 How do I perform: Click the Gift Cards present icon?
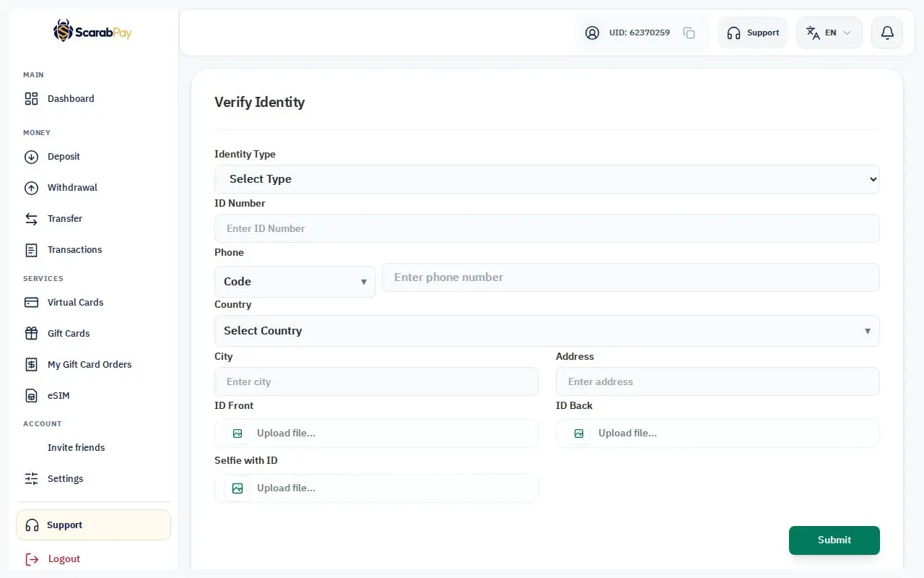31,334
